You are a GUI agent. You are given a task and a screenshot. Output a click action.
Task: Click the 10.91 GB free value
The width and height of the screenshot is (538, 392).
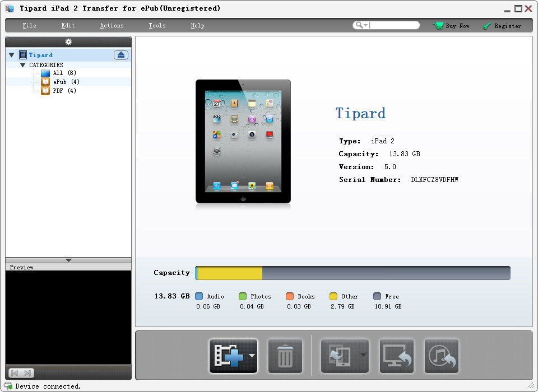(388, 306)
